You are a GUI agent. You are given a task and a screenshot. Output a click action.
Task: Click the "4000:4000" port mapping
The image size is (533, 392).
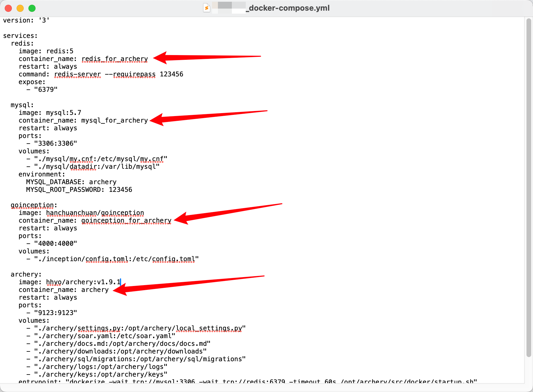tap(55, 244)
